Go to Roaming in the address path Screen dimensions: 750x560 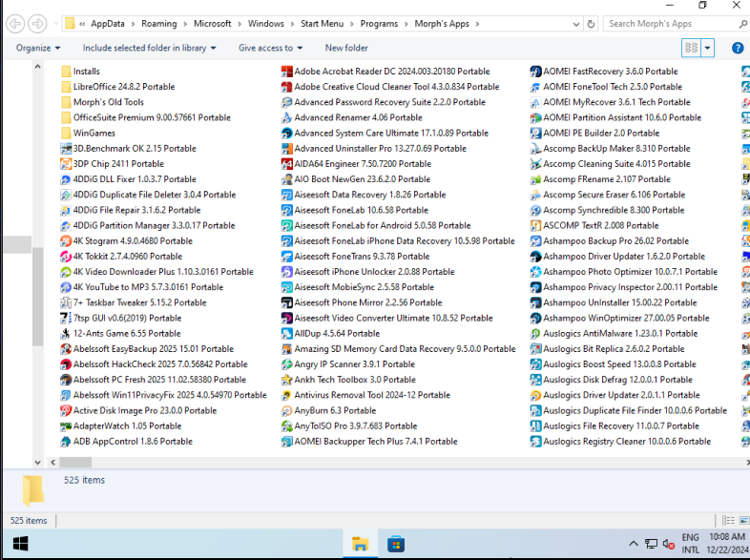click(158, 24)
